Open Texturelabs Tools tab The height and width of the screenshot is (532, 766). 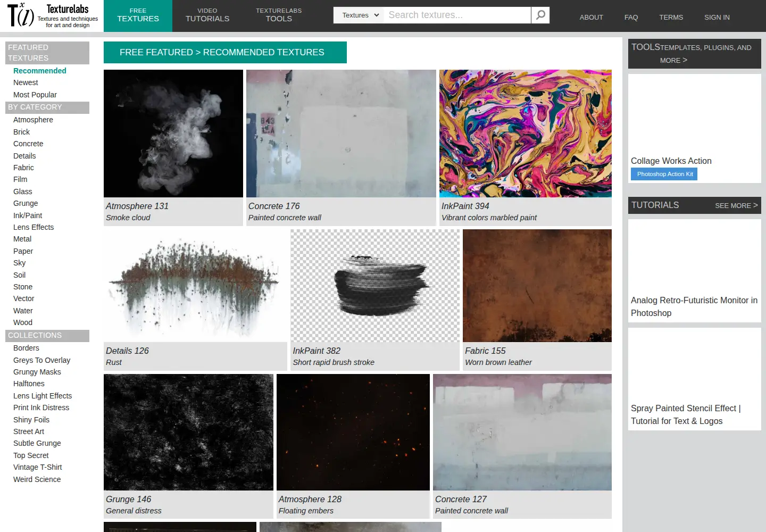279,15
